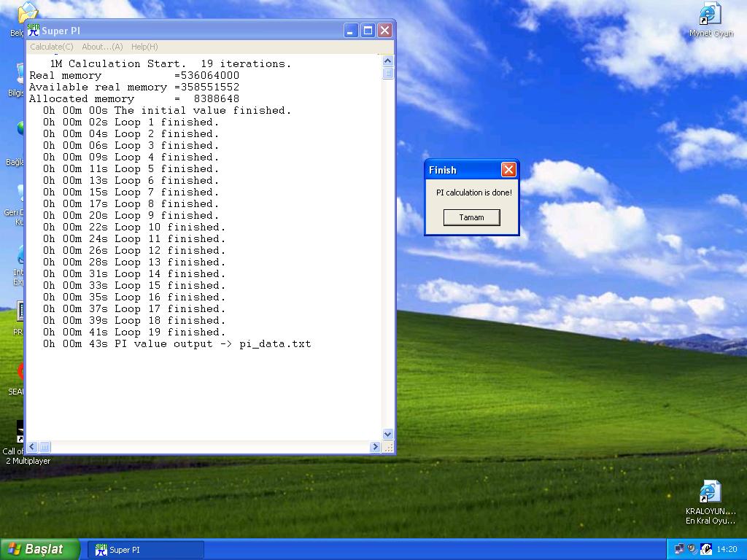Screen dimensions: 747x560
Task: Open the Calculate(C) menu
Action: 52,47
